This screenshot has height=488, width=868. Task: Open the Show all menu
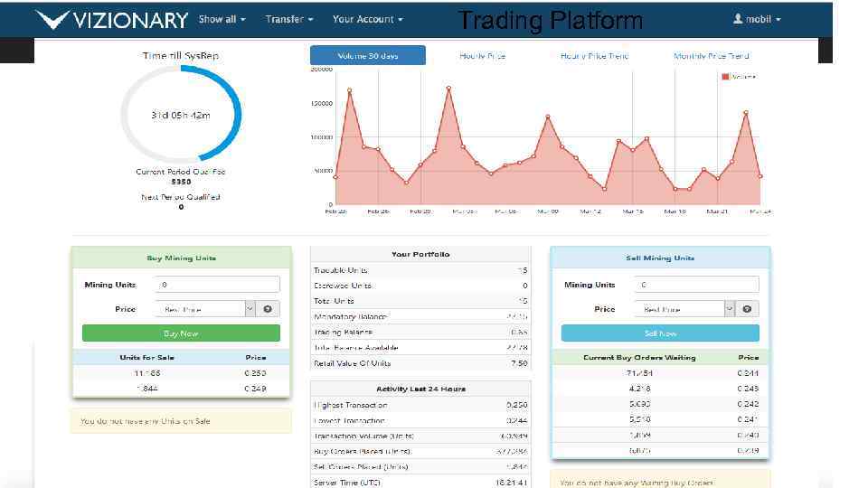[x=222, y=19]
